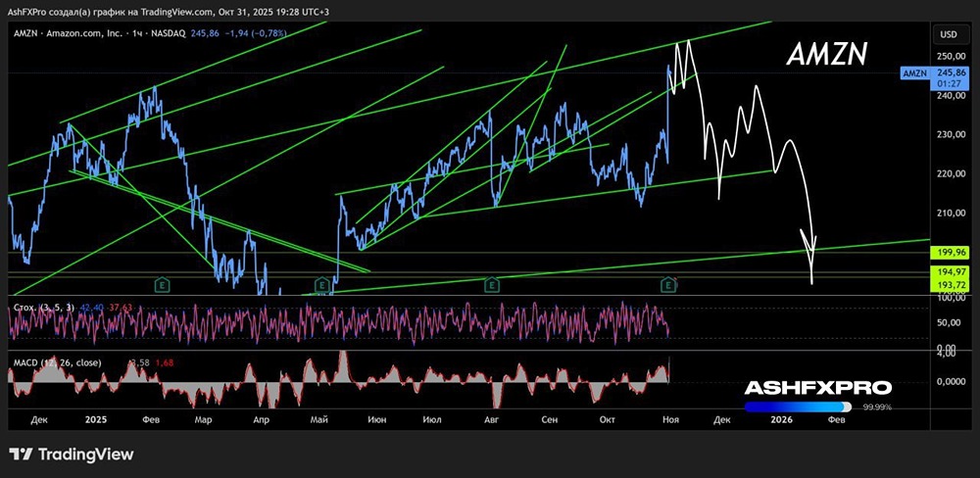
Task: Click the 01:27 bar countdown under the price
Action: click(x=949, y=82)
